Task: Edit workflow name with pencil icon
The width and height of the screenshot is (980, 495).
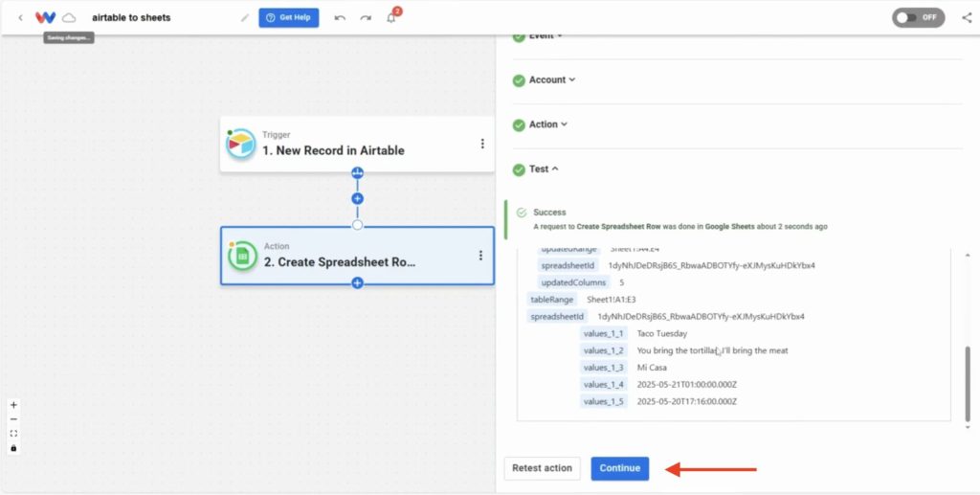Action: tap(245, 17)
